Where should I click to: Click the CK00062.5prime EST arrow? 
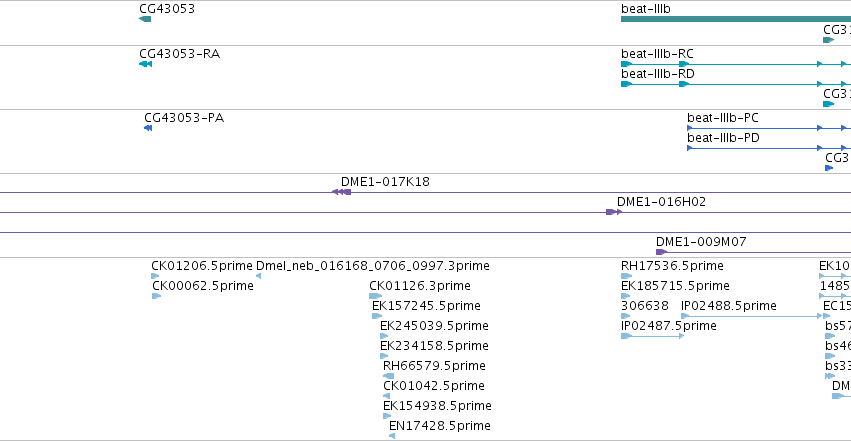pos(157,296)
